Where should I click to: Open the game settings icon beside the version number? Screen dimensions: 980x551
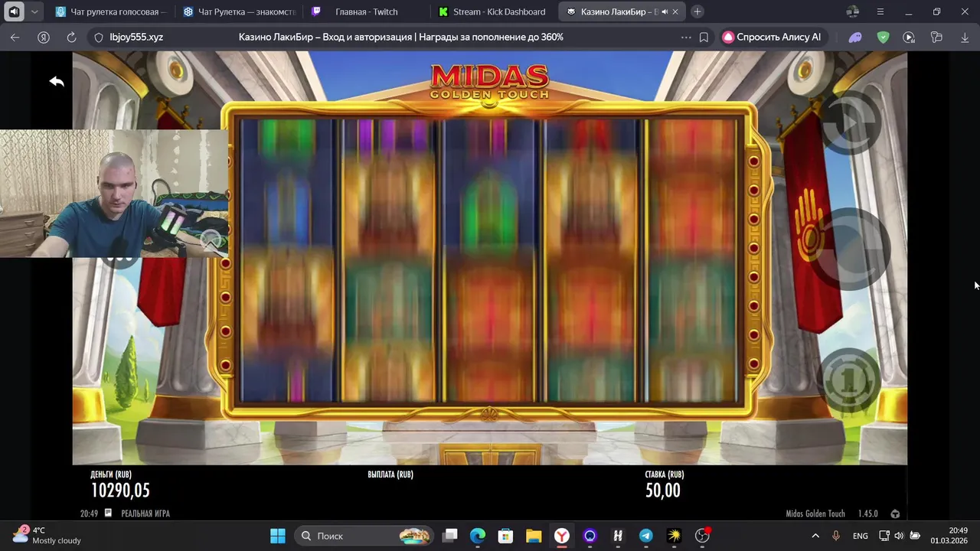pos(895,514)
